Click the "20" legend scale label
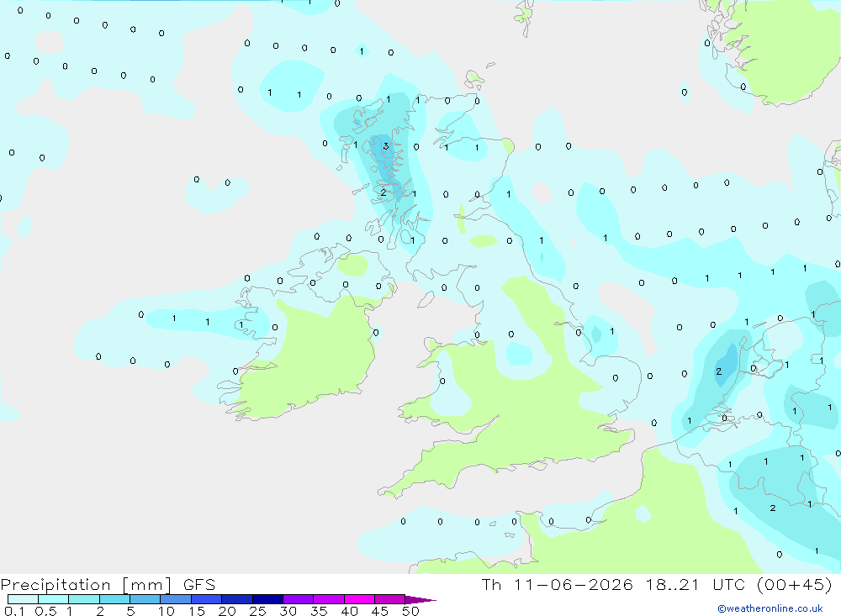 click(227, 611)
